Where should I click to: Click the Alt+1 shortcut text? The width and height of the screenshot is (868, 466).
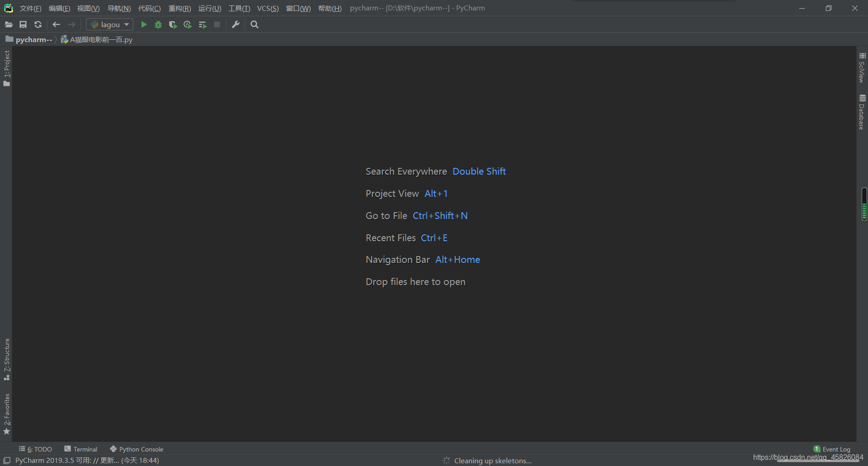(436, 194)
